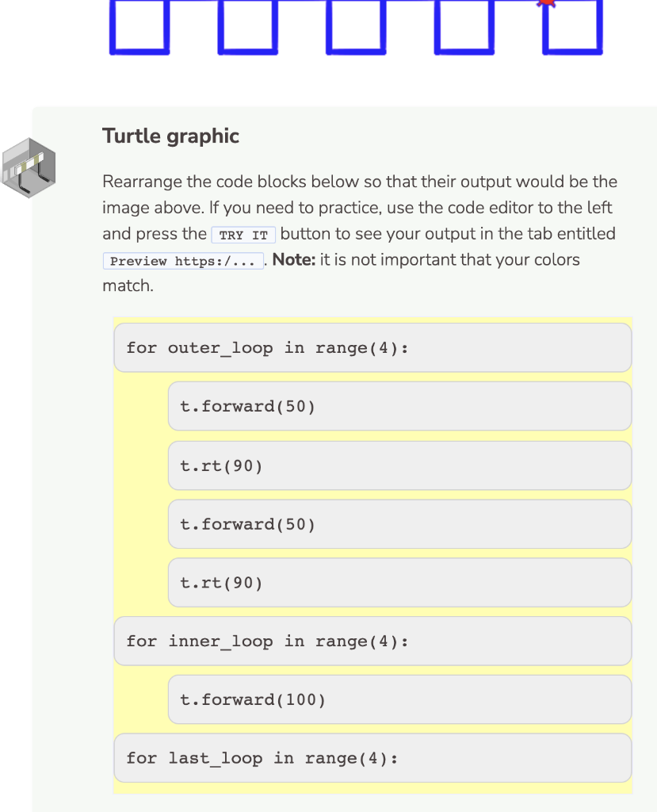The width and height of the screenshot is (657, 812).
Task: Click the Parsons puzzle hexagon icon
Action: pos(29,168)
